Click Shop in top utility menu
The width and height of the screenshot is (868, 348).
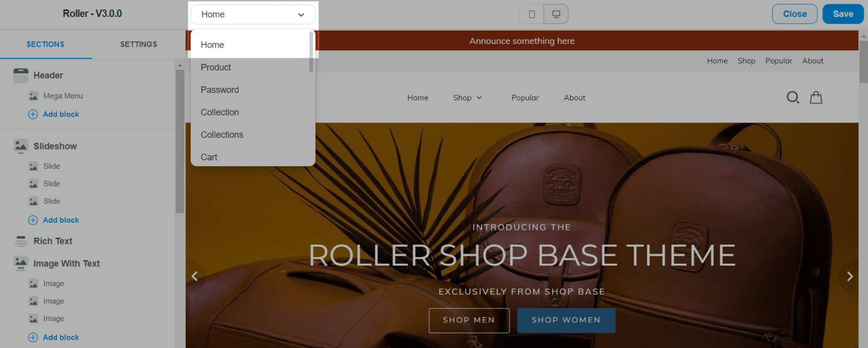tap(746, 61)
